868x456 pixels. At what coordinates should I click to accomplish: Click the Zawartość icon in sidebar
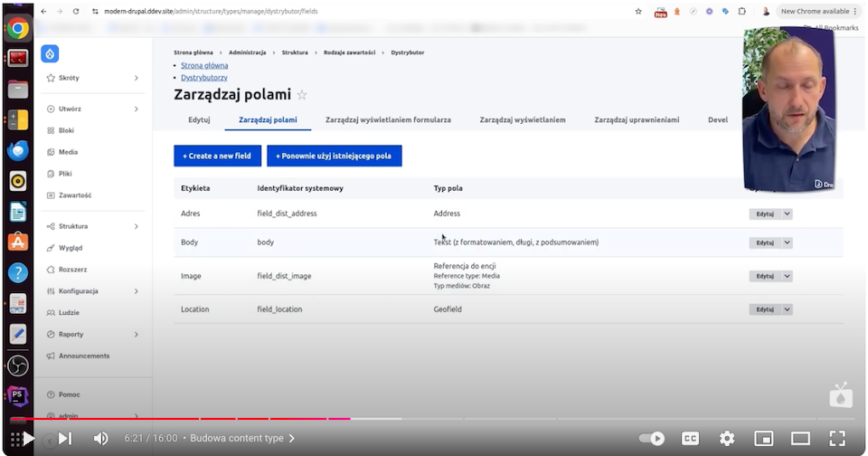point(51,195)
